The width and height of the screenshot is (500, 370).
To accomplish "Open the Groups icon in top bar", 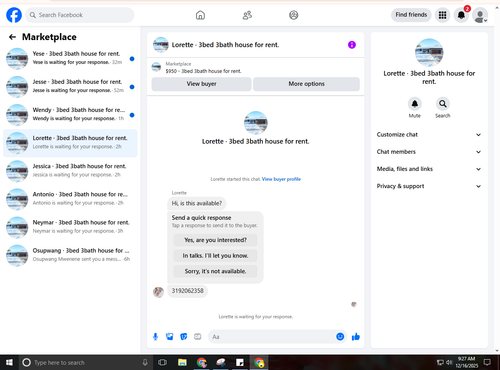I will click(x=294, y=15).
